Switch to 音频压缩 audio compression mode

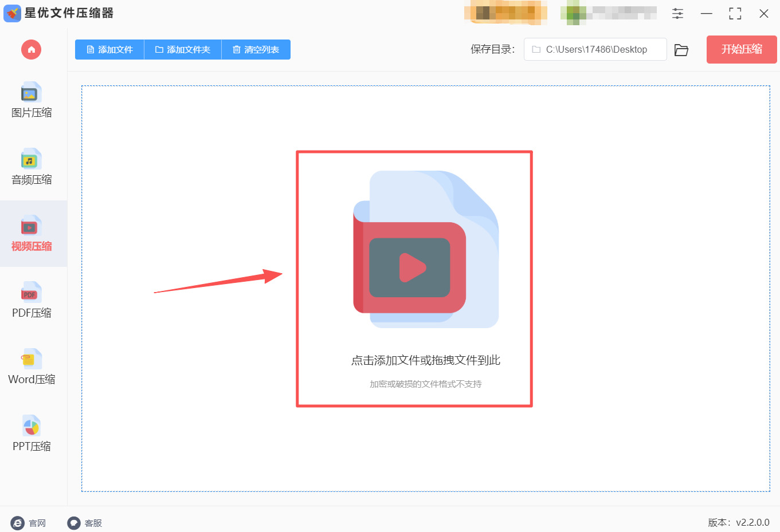(x=31, y=167)
